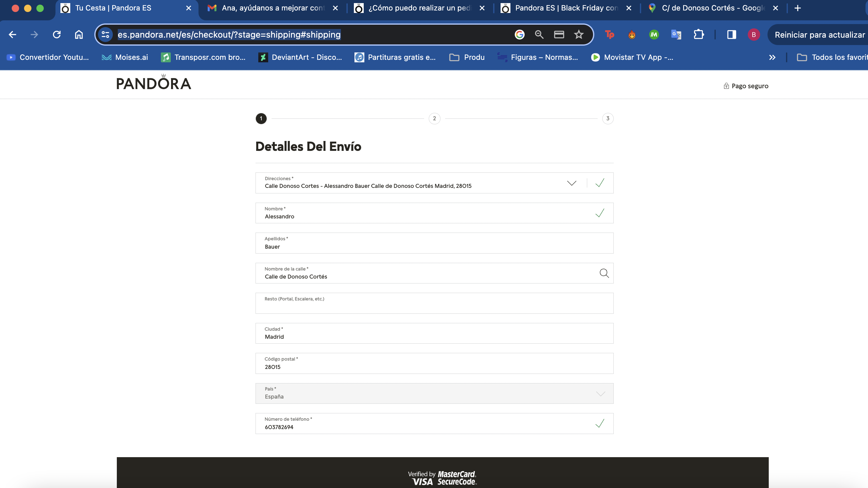The height and width of the screenshot is (488, 868).
Task: Click the Ciudad field with Madrid
Action: click(434, 333)
